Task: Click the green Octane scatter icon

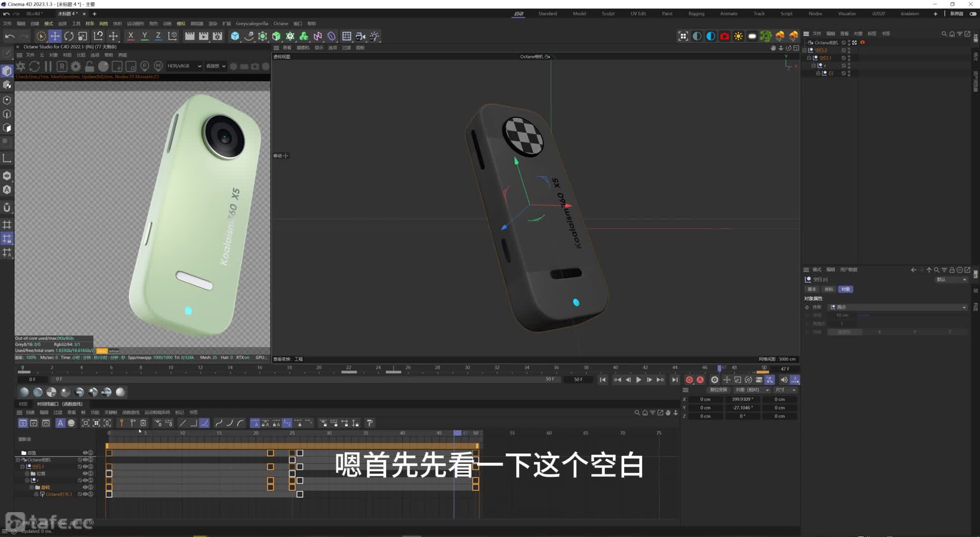Action: (766, 36)
